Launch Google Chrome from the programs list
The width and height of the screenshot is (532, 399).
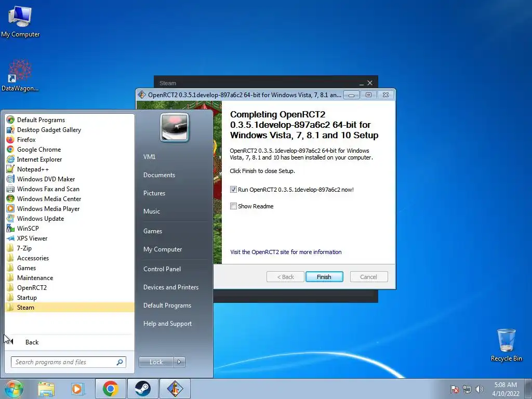[39, 149]
